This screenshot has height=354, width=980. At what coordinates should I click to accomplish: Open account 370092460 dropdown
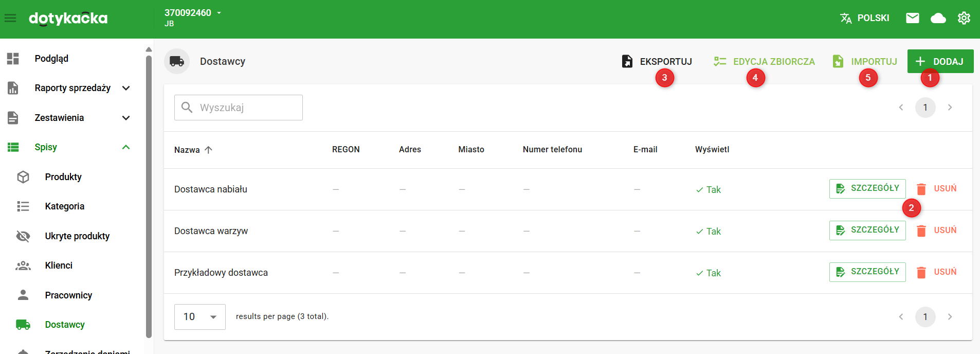pos(219,13)
